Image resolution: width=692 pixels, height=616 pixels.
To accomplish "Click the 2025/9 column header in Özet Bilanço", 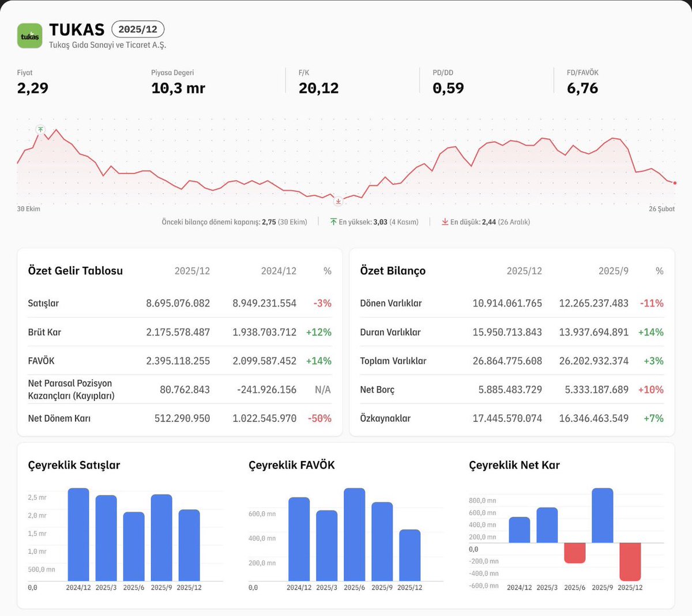I will [614, 271].
